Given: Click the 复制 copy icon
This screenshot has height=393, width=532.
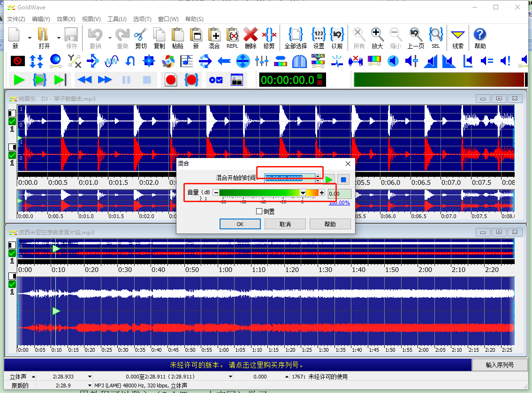Looking at the screenshot, I should [159, 35].
